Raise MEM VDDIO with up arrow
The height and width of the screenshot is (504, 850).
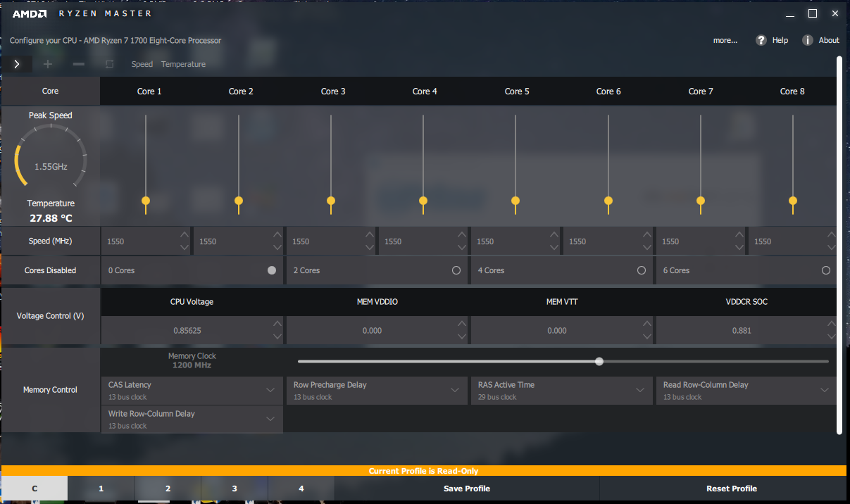tap(461, 324)
